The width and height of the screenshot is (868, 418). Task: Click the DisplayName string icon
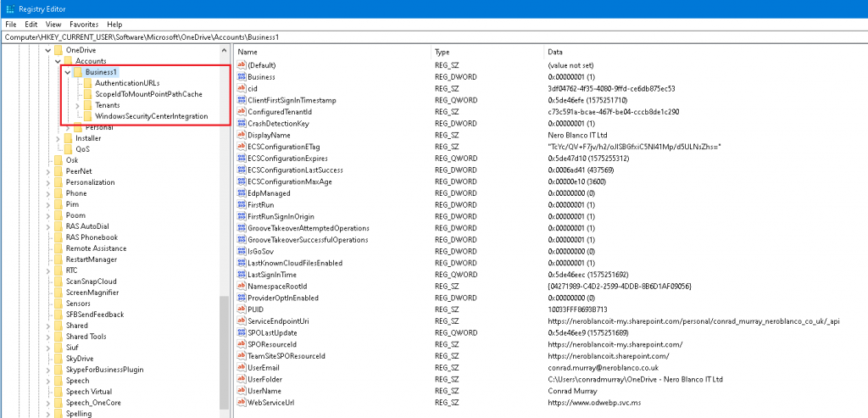[x=242, y=135]
